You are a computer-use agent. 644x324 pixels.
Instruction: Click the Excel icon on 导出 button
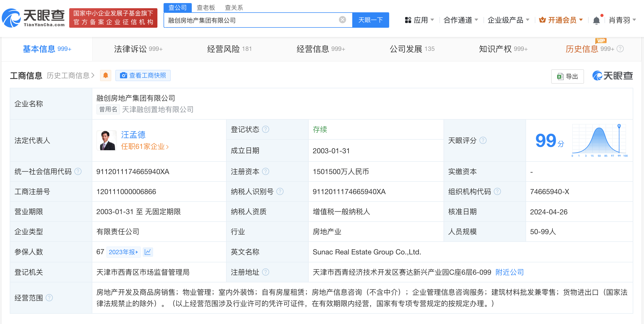pyautogui.click(x=560, y=76)
